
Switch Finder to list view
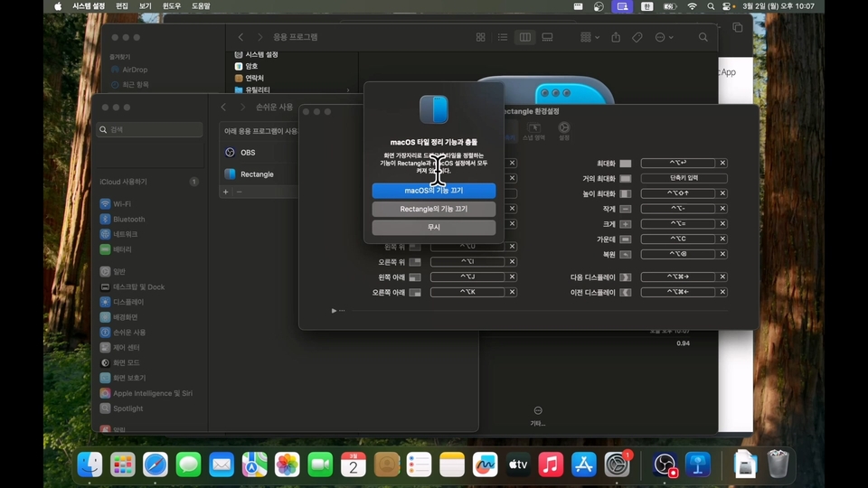[503, 37]
